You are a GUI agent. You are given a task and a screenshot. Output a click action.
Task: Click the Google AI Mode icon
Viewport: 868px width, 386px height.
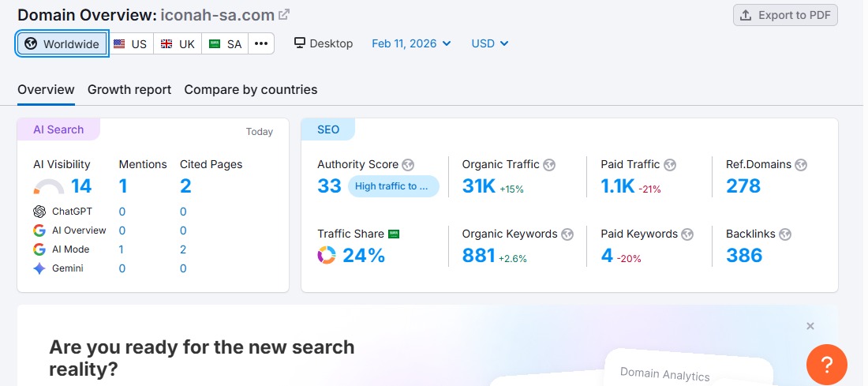pyautogui.click(x=39, y=249)
